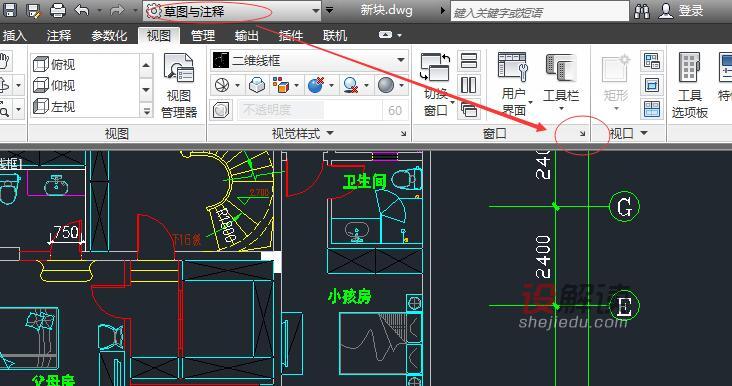Open the User Interface (用户界面) menu
This screenshot has height=386, width=732.
tap(514, 84)
